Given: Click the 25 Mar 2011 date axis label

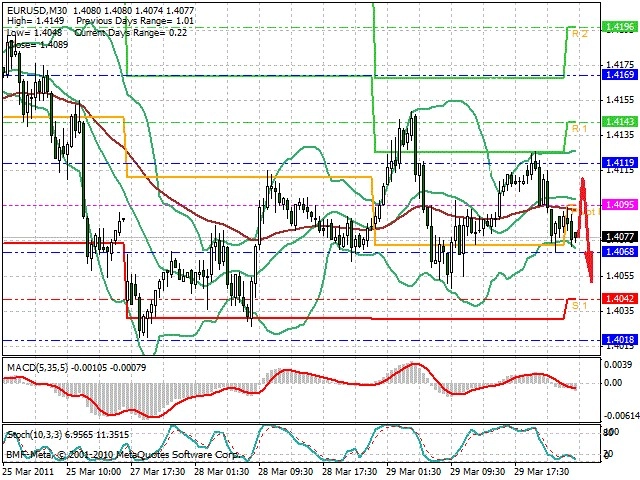Looking at the screenshot, I should pos(29,471).
